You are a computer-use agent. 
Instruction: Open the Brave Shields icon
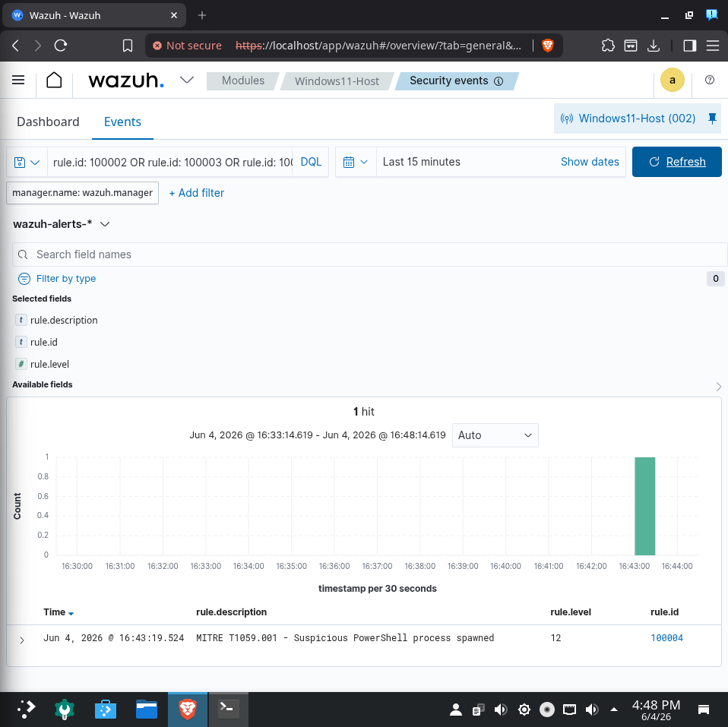point(548,46)
